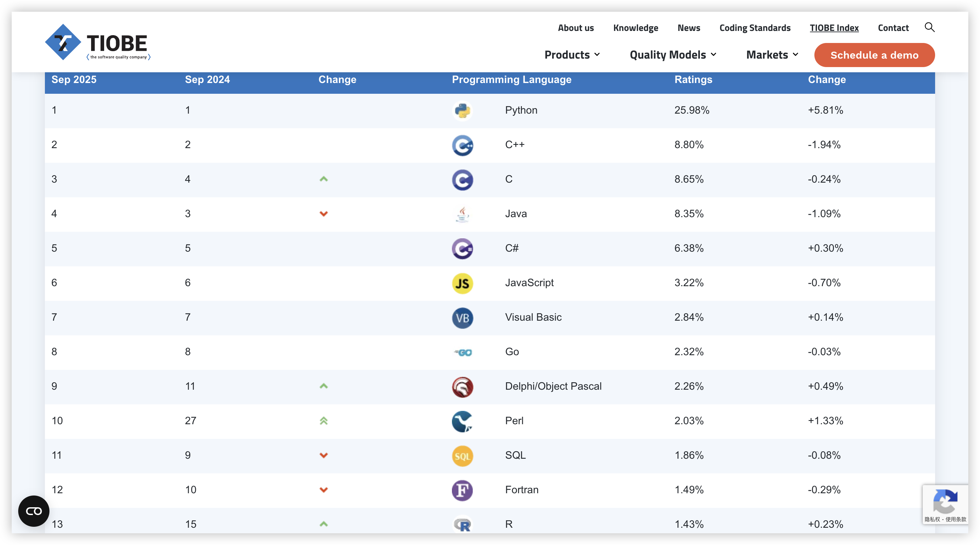The image size is (980, 545).
Task: Open the About us link
Action: pos(576,28)
